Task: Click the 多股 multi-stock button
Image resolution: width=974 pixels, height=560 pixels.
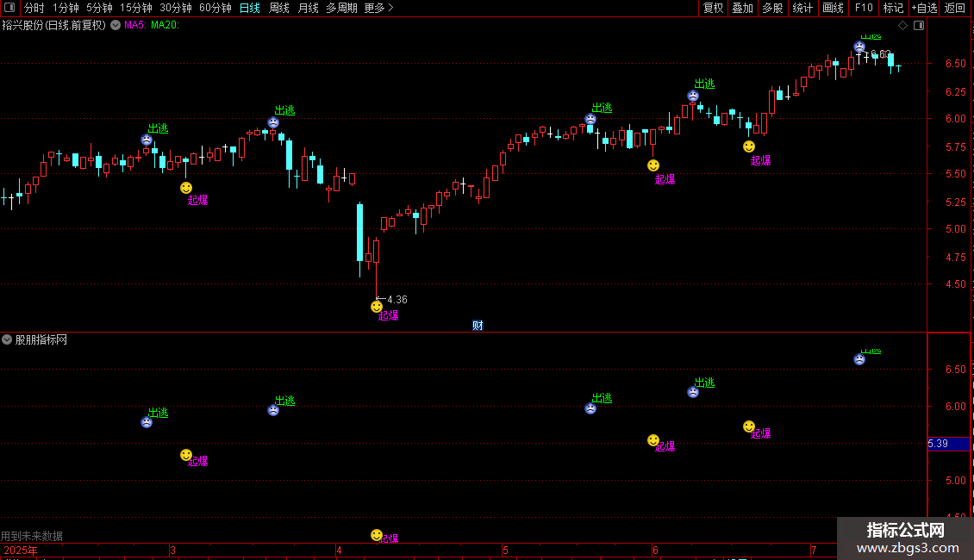Action: [x=773, y=8]
